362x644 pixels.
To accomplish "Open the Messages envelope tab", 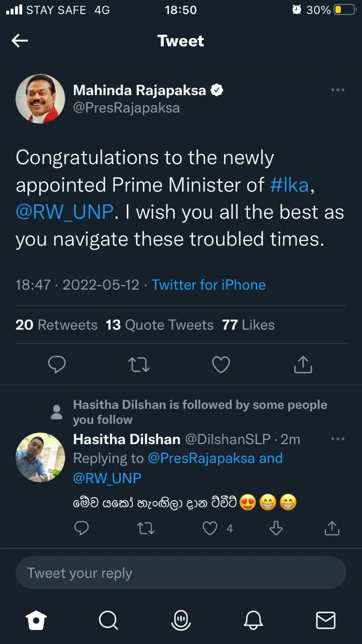I will point(325,620).
